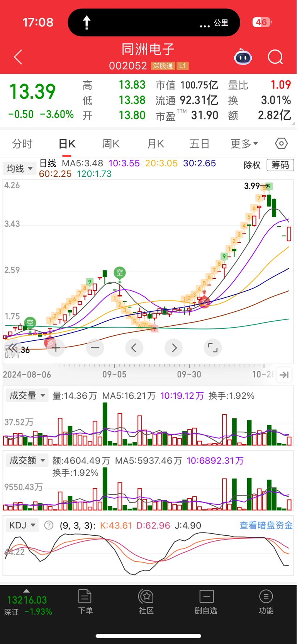Switch chart to fullscreen mode
The image size is (297, 644).
point(213,348)
